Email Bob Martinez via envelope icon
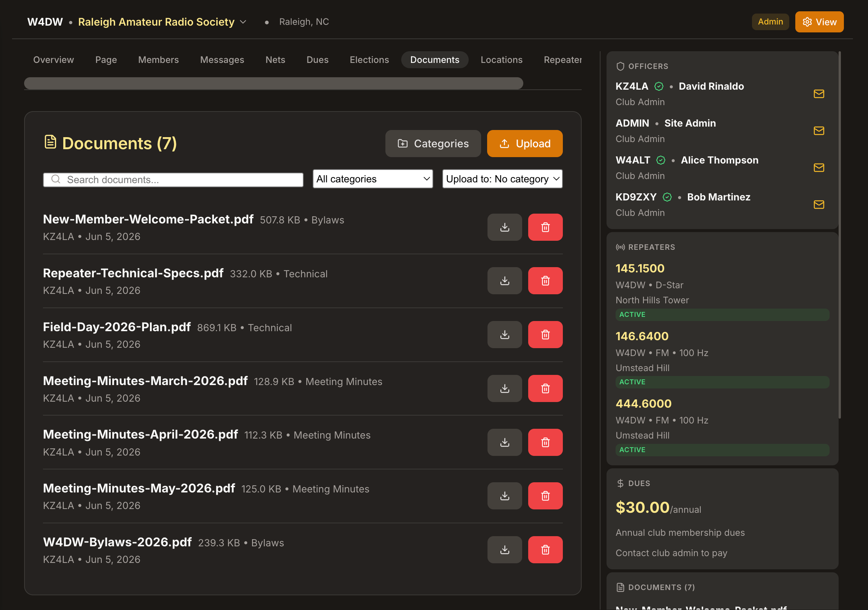 [819, 205]
